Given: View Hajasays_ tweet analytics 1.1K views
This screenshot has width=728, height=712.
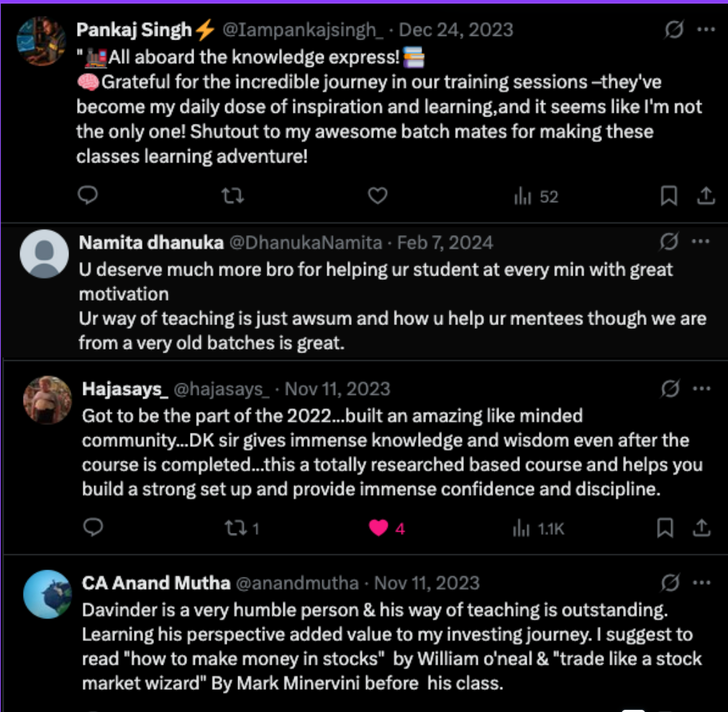Looking at the screenshot, I should [538, 529].
